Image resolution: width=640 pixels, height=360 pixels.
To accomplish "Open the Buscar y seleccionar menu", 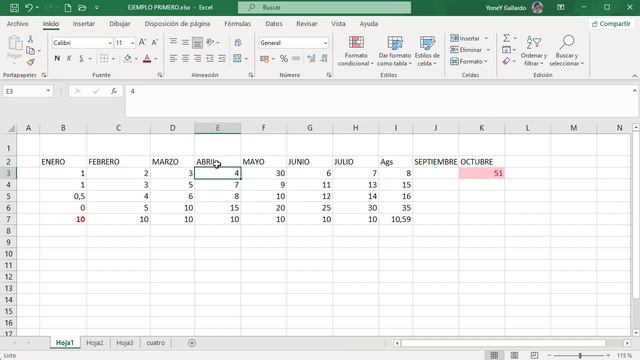I will click(567, 51).
